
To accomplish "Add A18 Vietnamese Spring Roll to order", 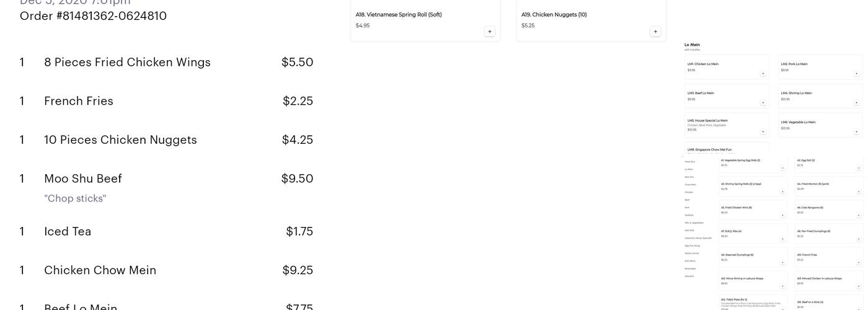I will (x=490, y=32).
